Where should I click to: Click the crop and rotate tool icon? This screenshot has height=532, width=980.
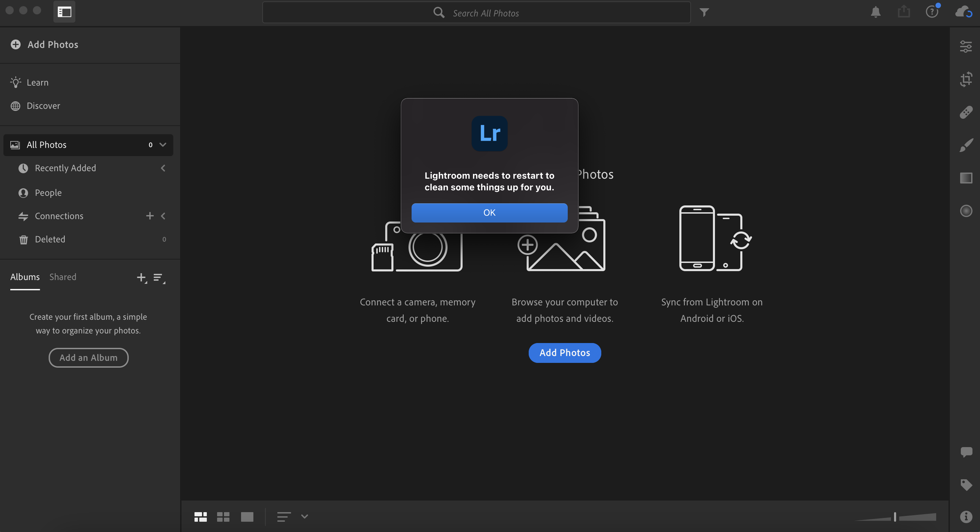coord(966,79)
